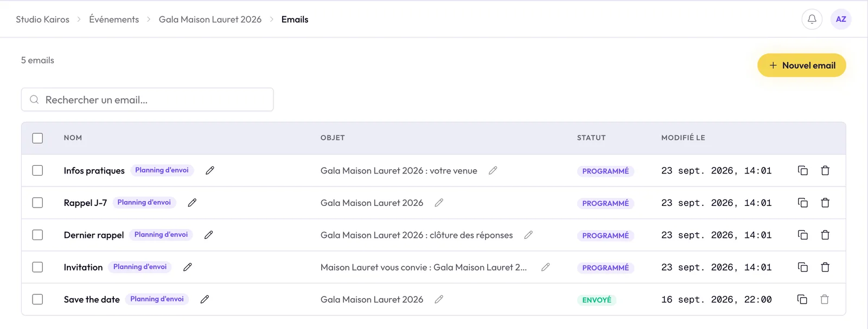The image size is (868, 329).
Task: Open Planning d'envoi tag for Invitation
Action: tap(140, 267)
